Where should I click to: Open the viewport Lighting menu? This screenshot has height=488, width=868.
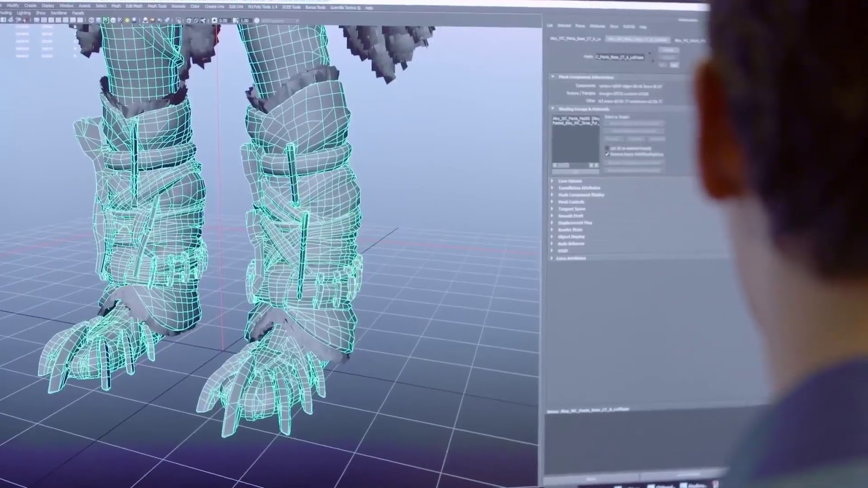click(23, 12)
